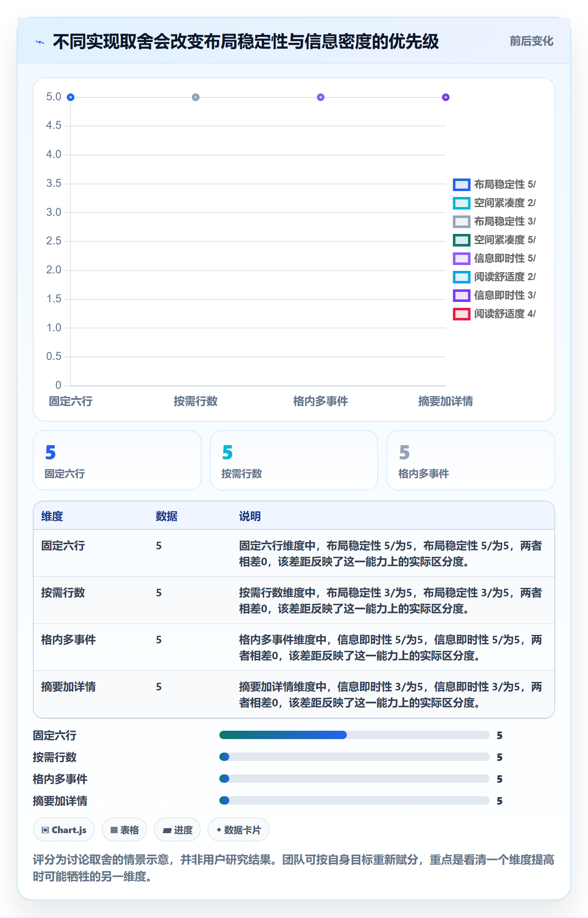Select the 摘要加详情 cell in the table
The width and height of the screenshot is (588, 918).
click(x=68, y=687)
